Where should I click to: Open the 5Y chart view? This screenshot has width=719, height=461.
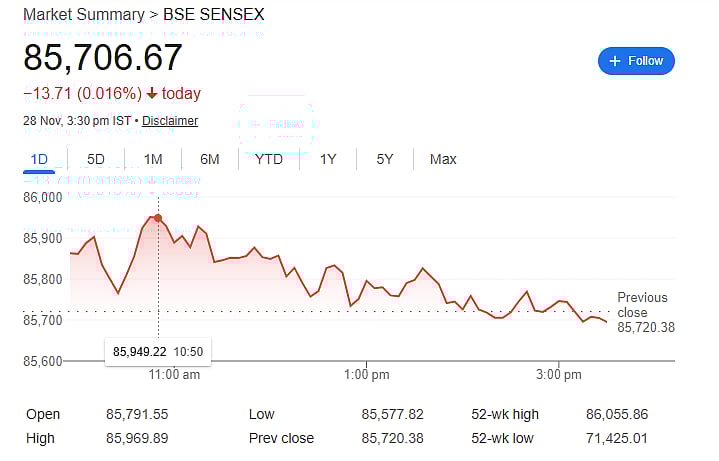tap(385, 159)
